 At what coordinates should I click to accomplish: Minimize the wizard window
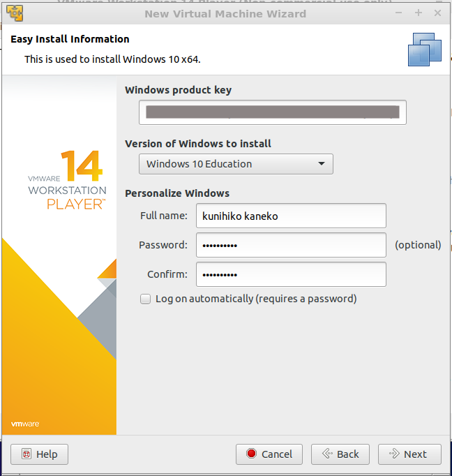(x=398, y=13)
